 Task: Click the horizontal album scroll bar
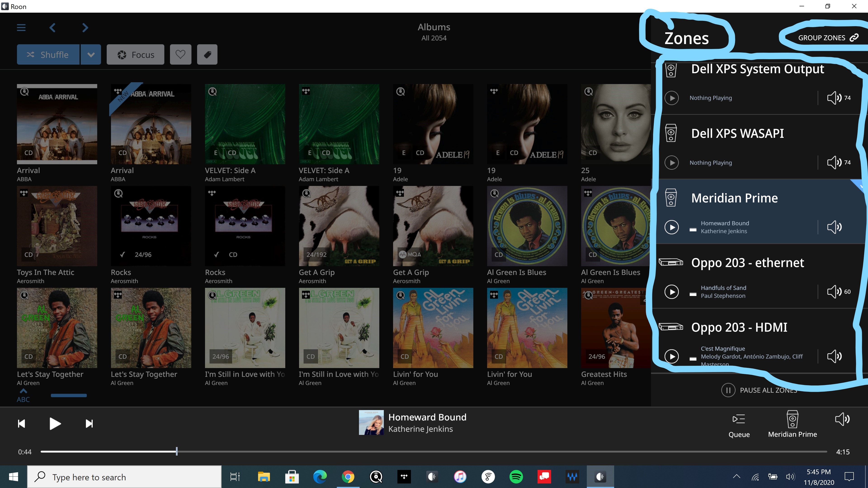click(69, 395)
